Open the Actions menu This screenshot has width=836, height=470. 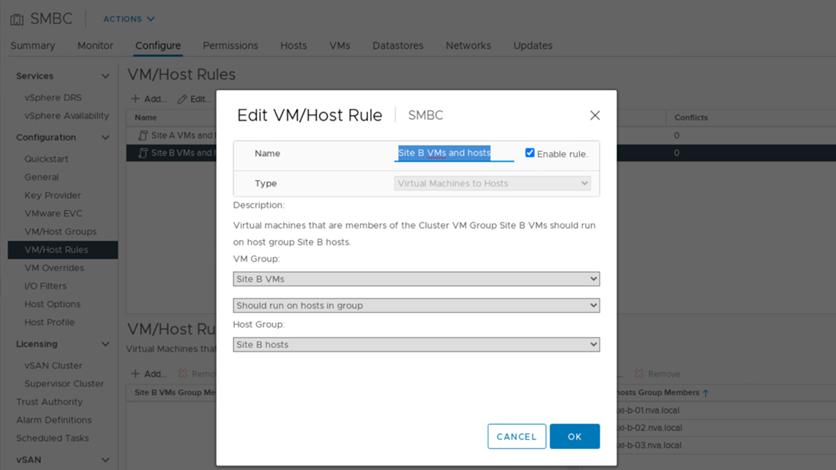[x=129, y=19]
